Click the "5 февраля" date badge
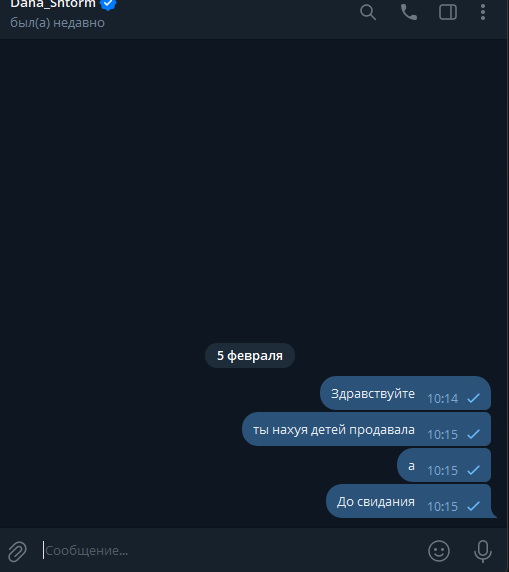This screenshot has width=509, height=572. click(250, 355)
